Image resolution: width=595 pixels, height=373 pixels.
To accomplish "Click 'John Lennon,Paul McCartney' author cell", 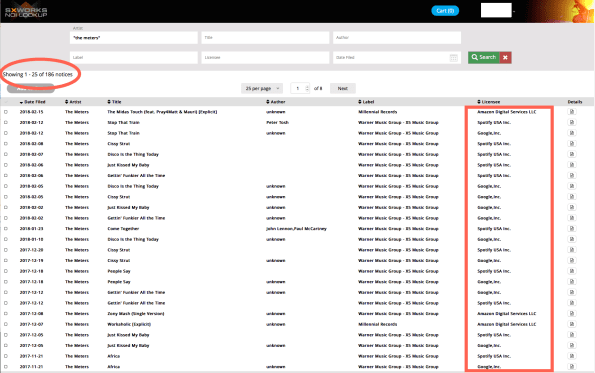I will 296,229.
